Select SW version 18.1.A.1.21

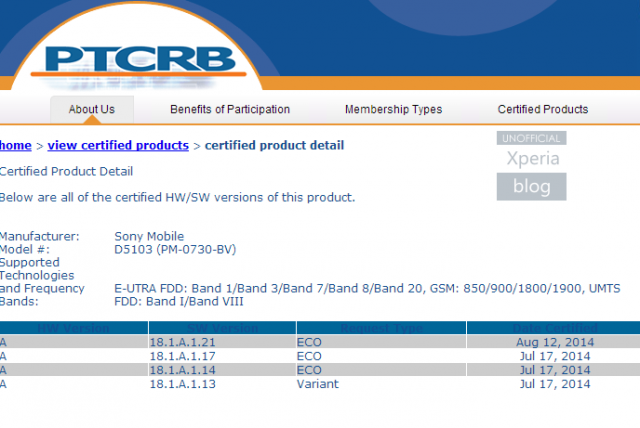pos(182,342)
